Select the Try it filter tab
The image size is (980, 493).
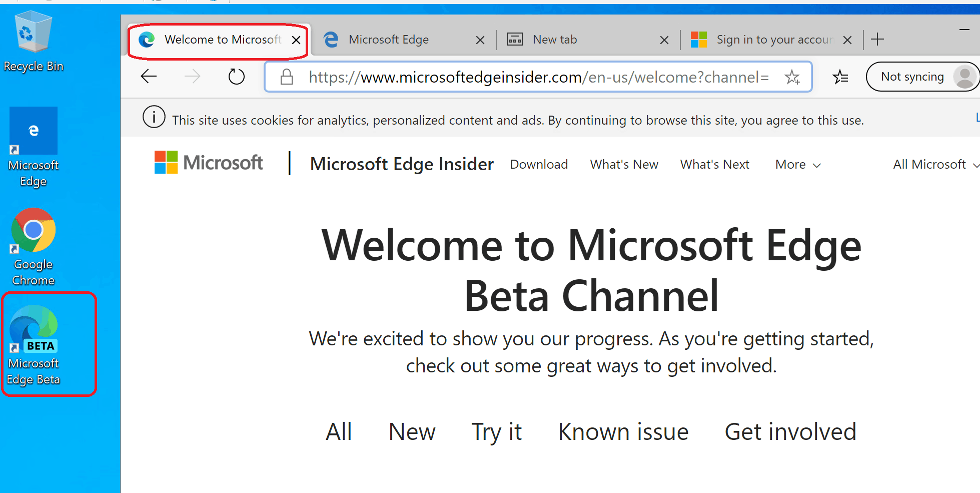(x=496, y=431)
